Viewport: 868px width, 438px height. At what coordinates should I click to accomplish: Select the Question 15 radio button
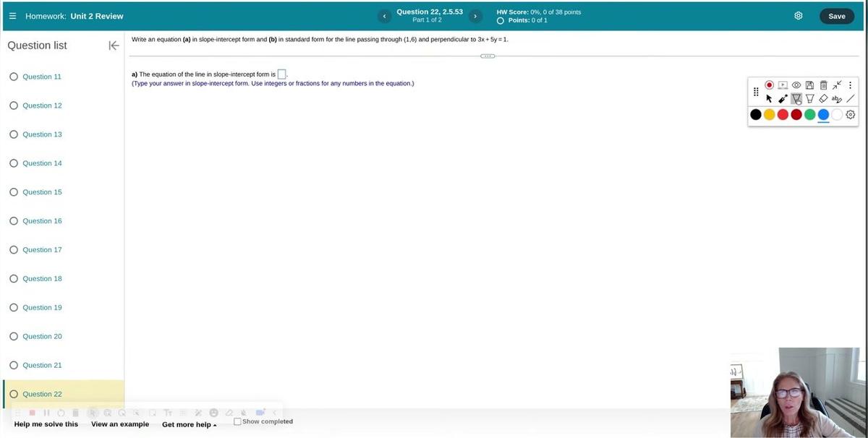(x=14, y=192)
